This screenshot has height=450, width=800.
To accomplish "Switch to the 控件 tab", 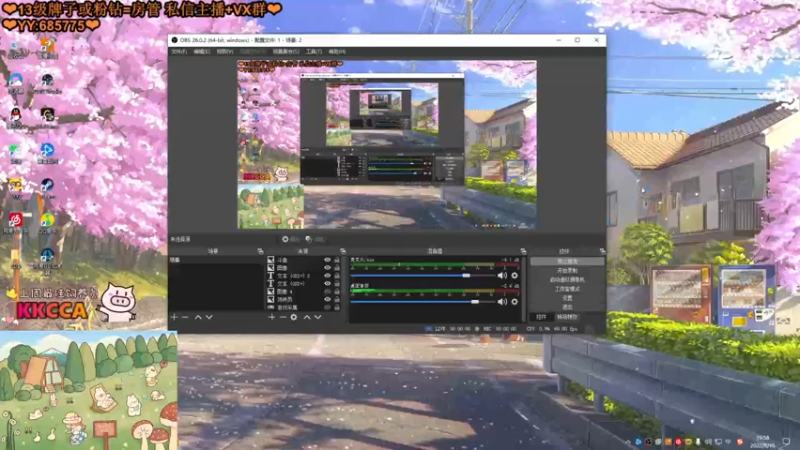I will click(541, 317).
